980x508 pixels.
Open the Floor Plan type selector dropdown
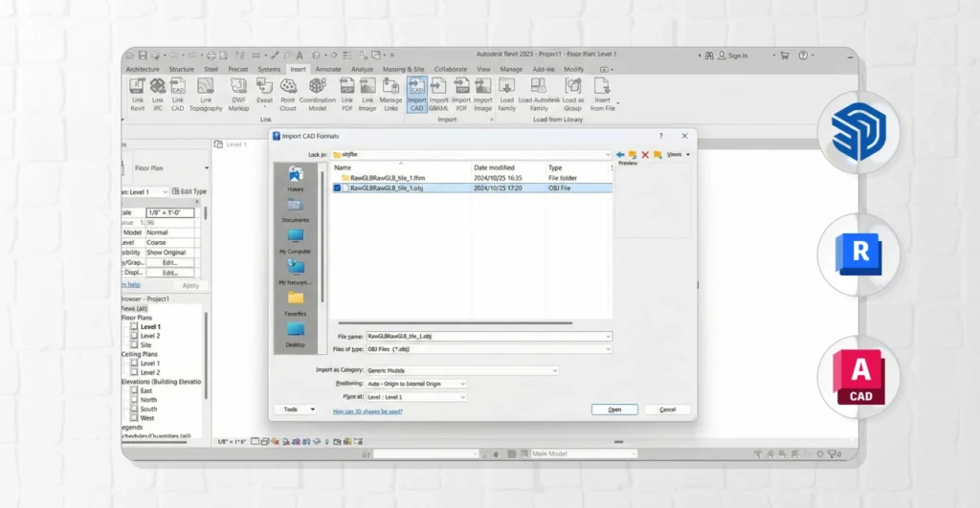point(207,168)
